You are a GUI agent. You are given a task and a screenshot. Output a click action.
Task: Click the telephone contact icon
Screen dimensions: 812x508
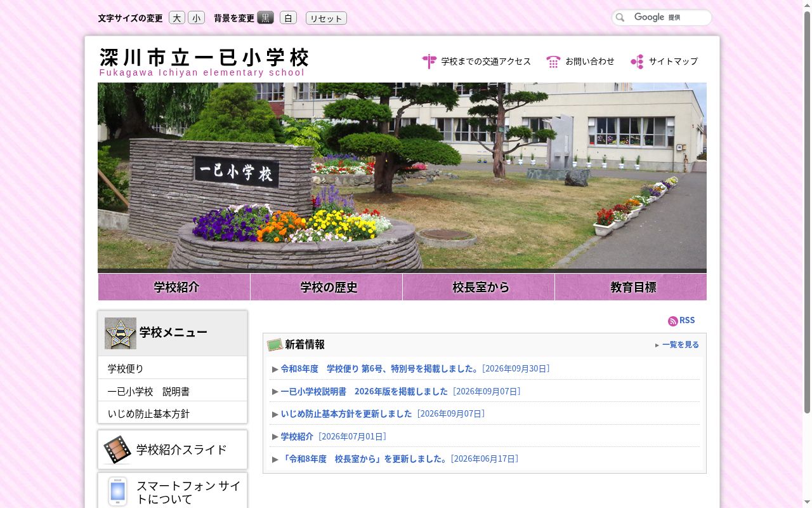(x=553, y=62)
